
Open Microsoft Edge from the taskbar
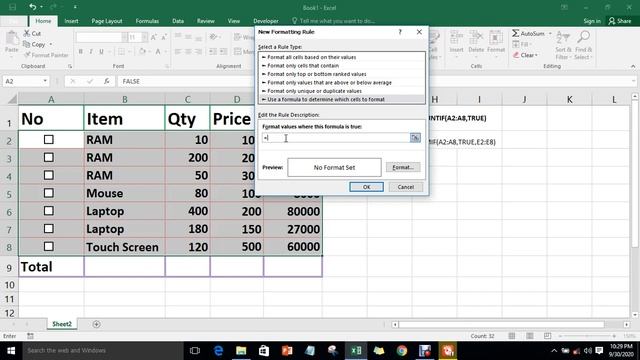pyautogui.click(x=218, y=351)
